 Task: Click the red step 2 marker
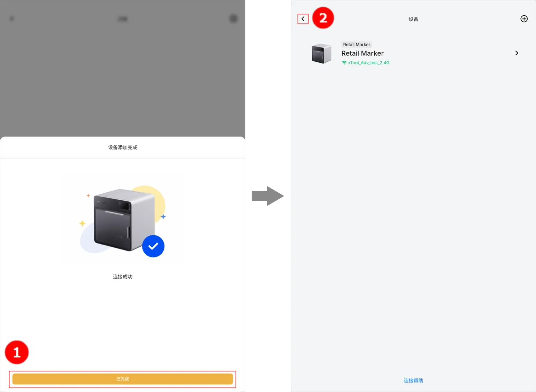point(323,18)
